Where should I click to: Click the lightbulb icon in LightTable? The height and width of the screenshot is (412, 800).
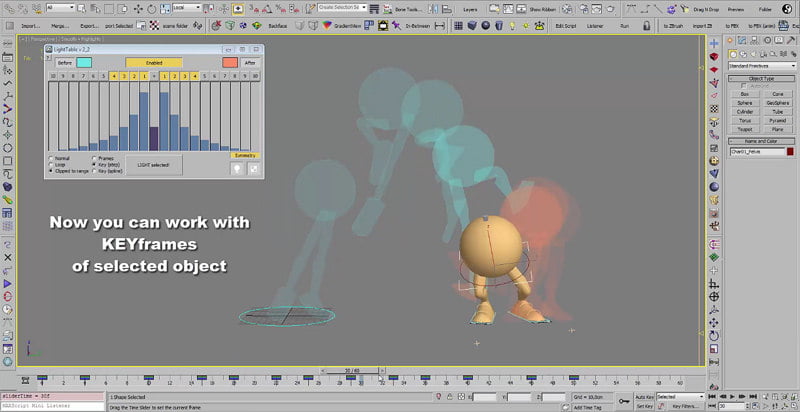pyautogui.click(x=238, y=169)
